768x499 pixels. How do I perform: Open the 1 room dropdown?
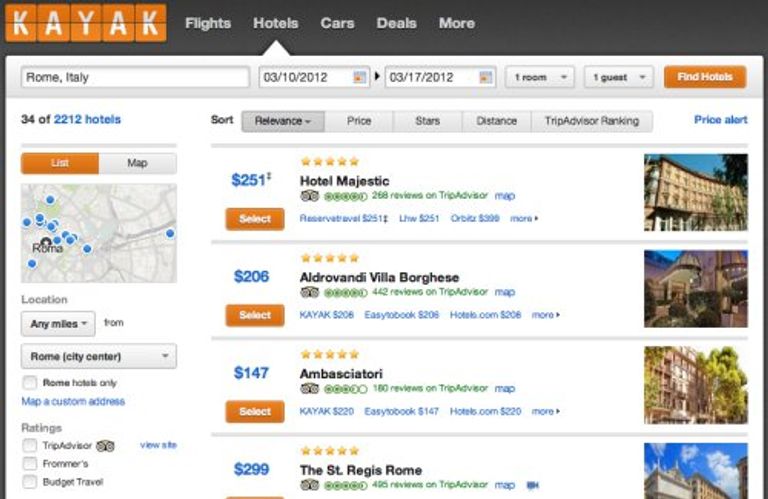(x=540, y=77)
